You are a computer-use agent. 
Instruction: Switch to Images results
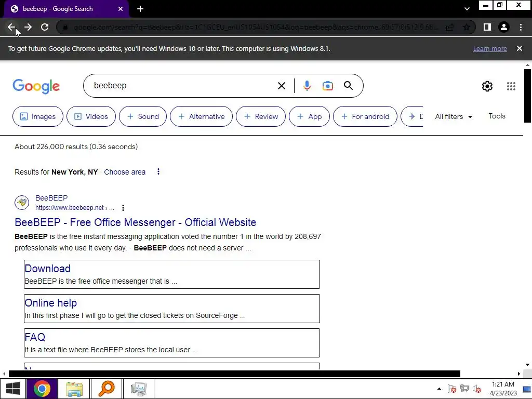(37, 116)
